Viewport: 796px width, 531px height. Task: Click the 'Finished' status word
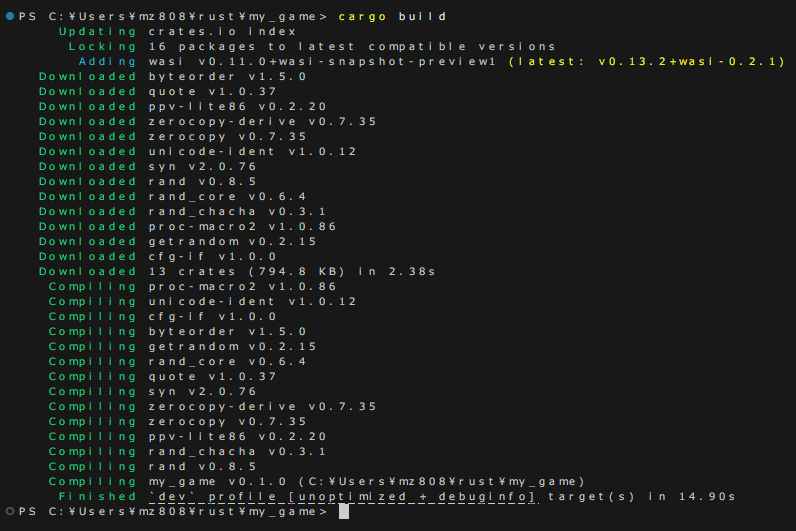point(97,496)
